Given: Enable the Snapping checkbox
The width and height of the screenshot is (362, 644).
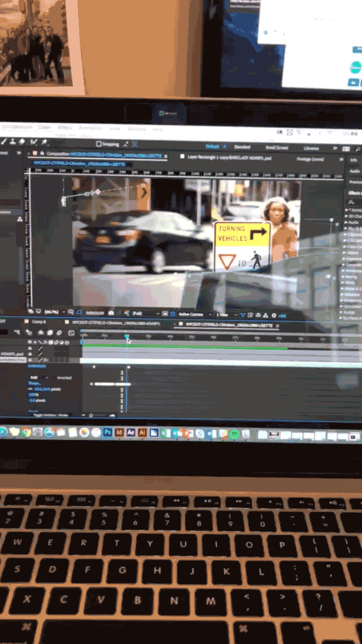Looking at the screenshot, I should pyautogui.click(x=98, y=144).
